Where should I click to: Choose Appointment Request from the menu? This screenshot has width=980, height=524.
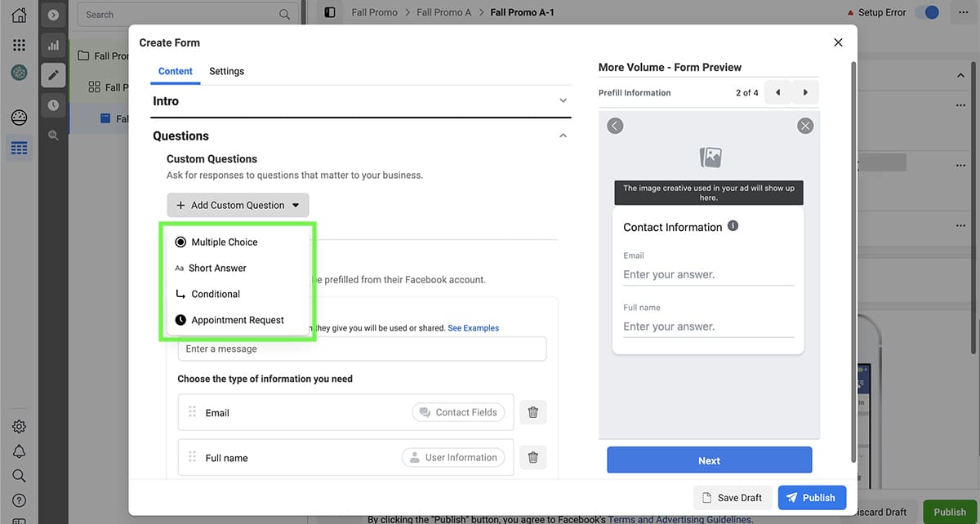point(237,320)
